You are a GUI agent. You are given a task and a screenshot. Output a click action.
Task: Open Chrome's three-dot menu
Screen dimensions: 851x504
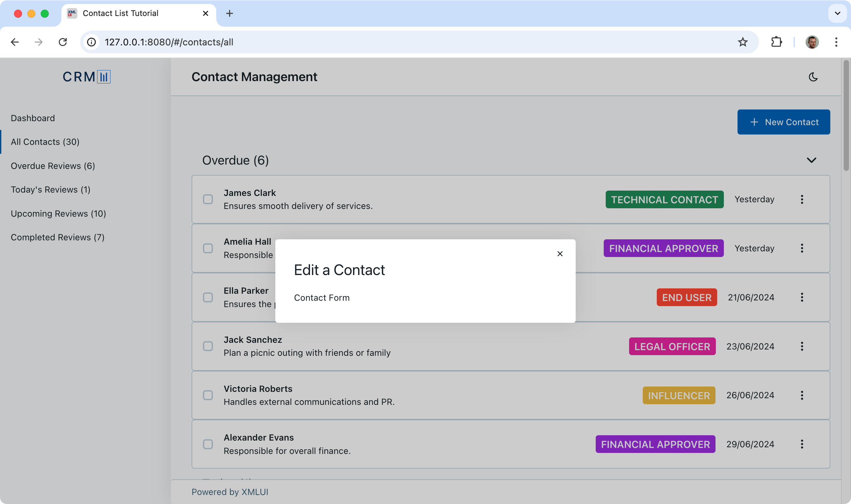836,42
